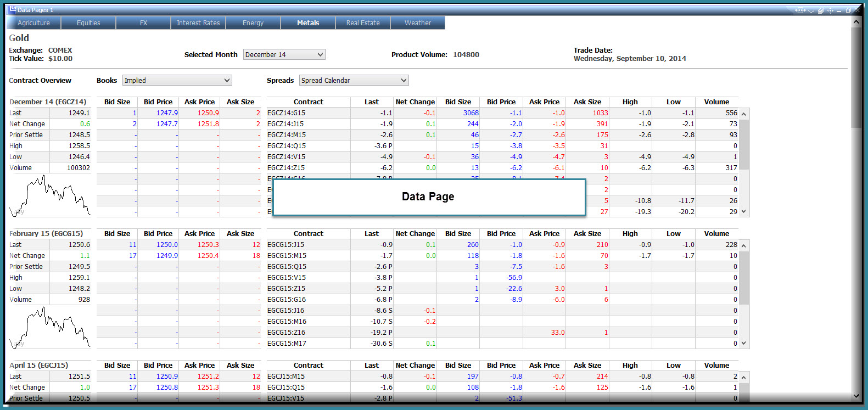Screen dimensions: 868x410
Task: Open the Spreads Spread Calendar dropdown
Action: point(354,80)
